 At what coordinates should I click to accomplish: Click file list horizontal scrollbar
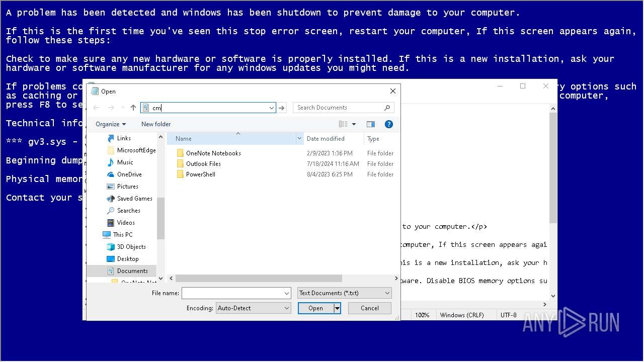(x=259, y=278)
